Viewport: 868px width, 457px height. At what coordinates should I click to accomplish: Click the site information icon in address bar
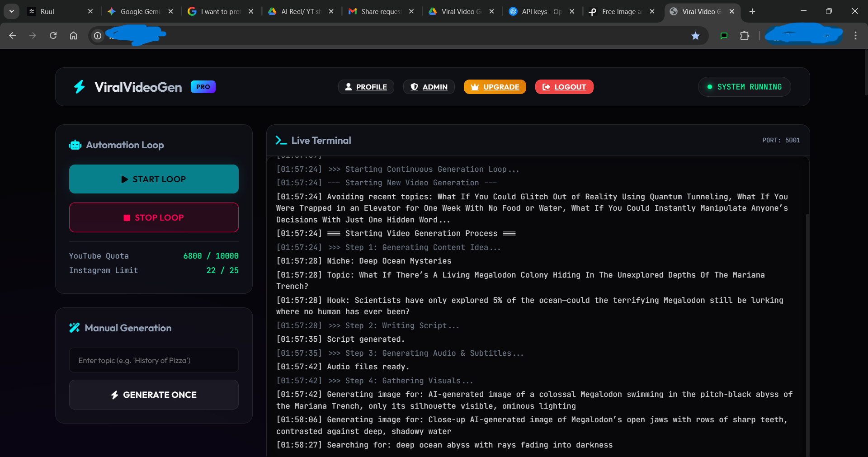click(98, 36)
